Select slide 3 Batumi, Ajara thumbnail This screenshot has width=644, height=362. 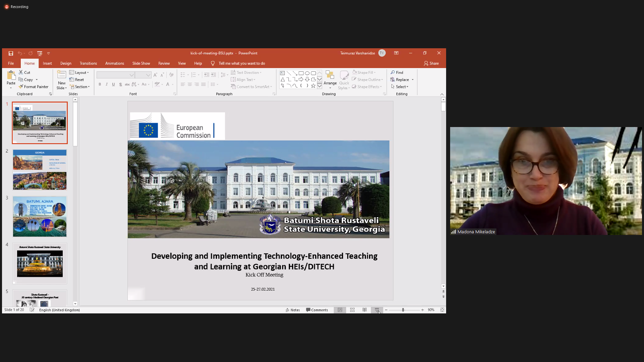40,217
